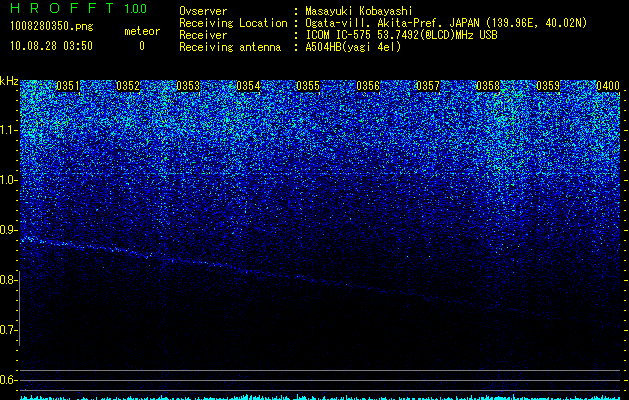Image resolution: width=629 pixels, height=400 pixels.
Task: Click the meteor count value 0
Action: 142,46
